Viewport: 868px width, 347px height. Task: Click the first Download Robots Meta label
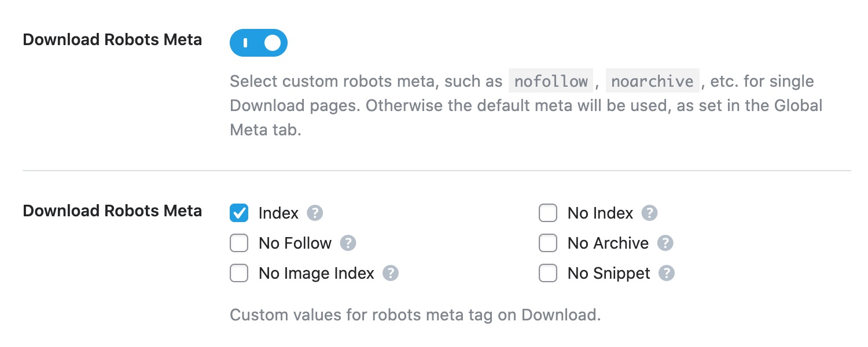tap(112, 39)
